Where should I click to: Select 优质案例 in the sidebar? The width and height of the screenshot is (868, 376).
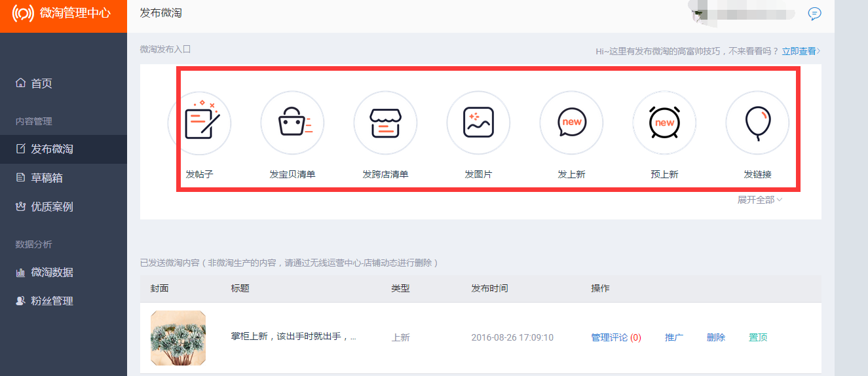tap(52, 206)
